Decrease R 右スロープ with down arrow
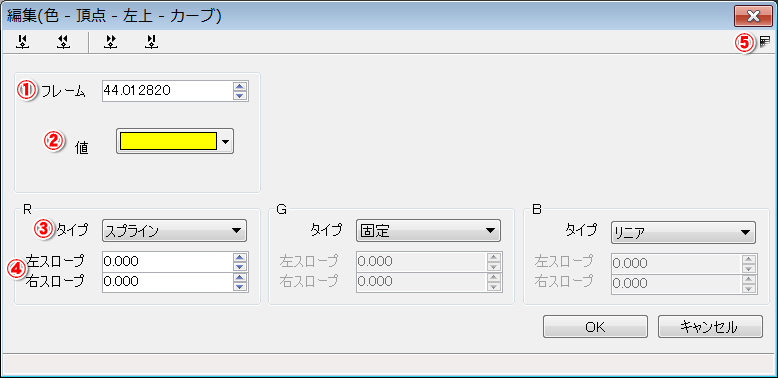778x378 pixels. pos(240,286)
